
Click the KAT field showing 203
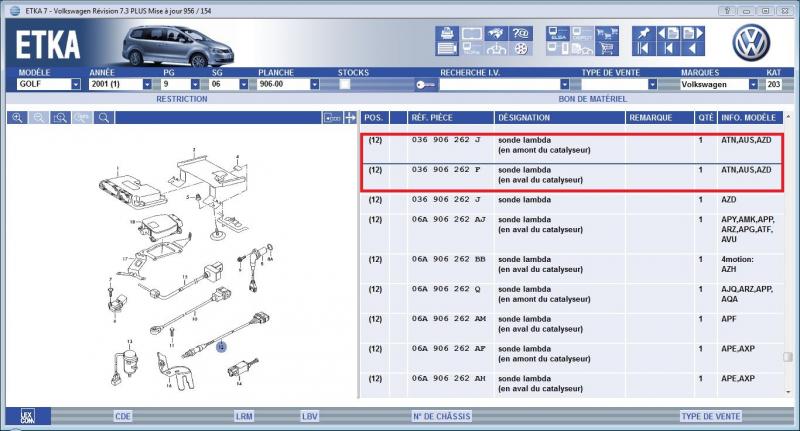773,84
